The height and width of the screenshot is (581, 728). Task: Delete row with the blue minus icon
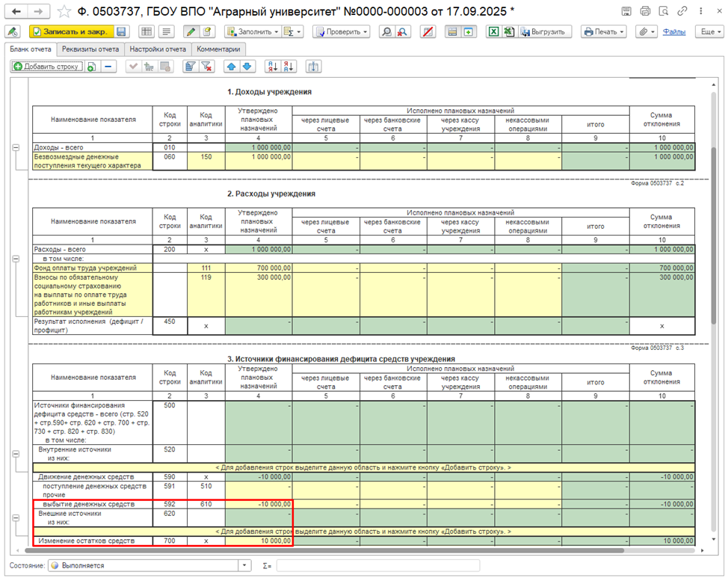(108, 67)
